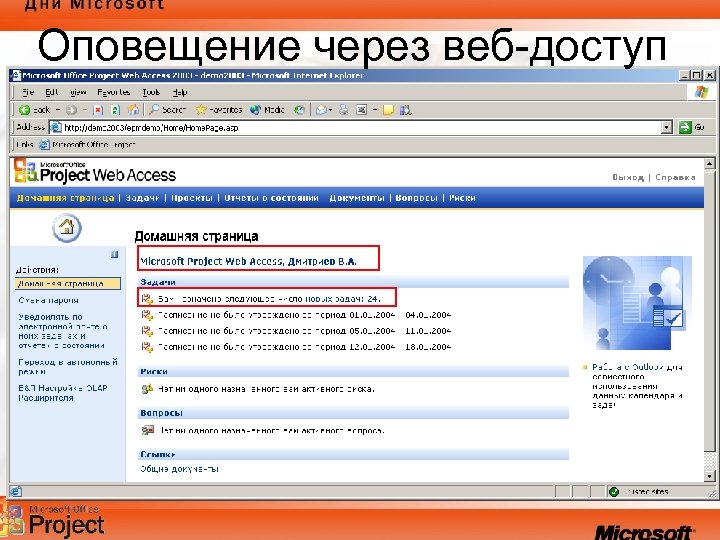This screenshot has width=720, height=540.
Task: Select the Риски navigation tab
Action: [x=462, y=198]
